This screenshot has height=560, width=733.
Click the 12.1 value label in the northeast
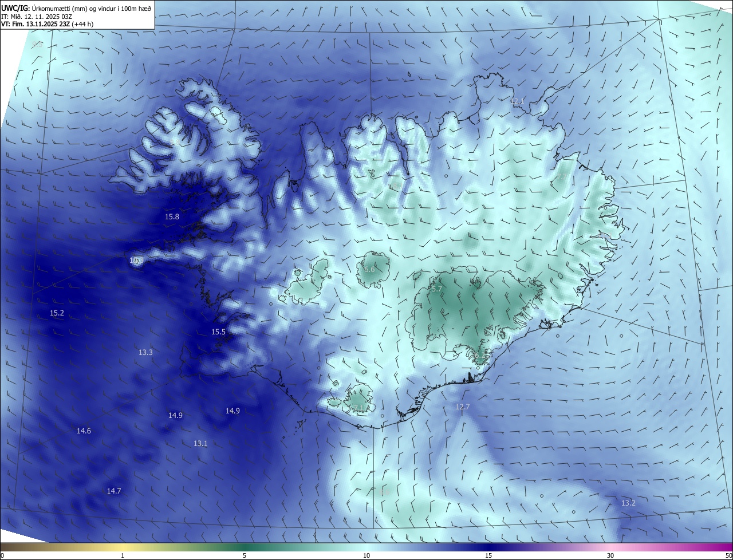click(x=517, y=101)
